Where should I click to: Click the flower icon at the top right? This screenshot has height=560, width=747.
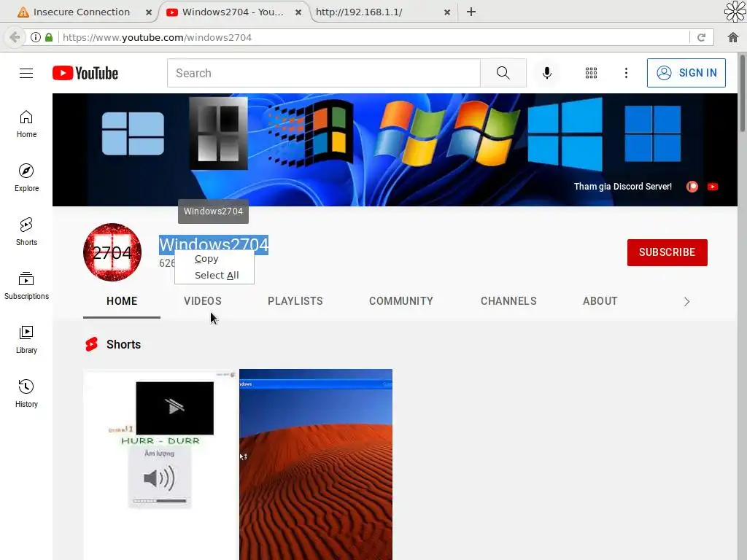[735, 12]
